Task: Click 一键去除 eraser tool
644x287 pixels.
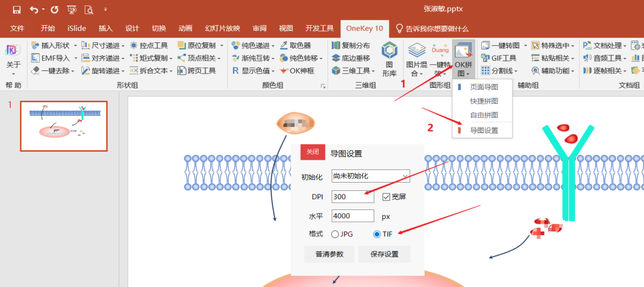Action: pyautogui.click(x=52, y=71)
